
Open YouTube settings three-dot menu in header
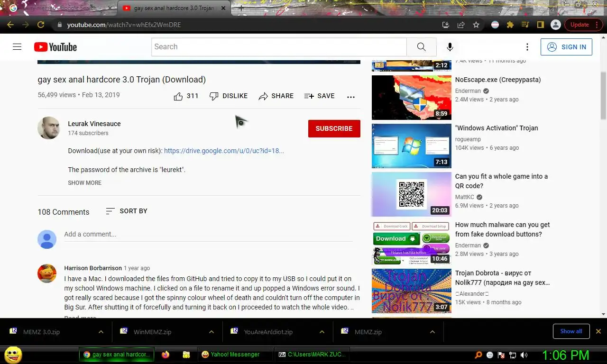pos(527,47)
